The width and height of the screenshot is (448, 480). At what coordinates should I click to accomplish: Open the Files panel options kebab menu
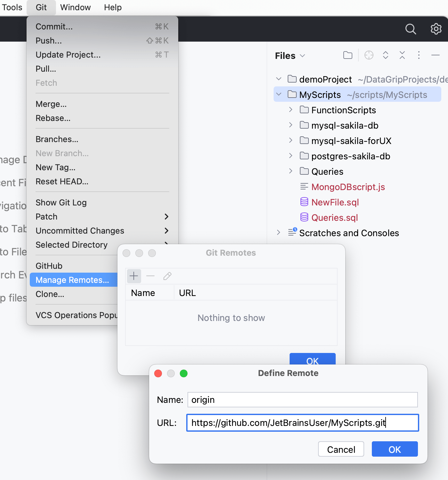[419, 55]
